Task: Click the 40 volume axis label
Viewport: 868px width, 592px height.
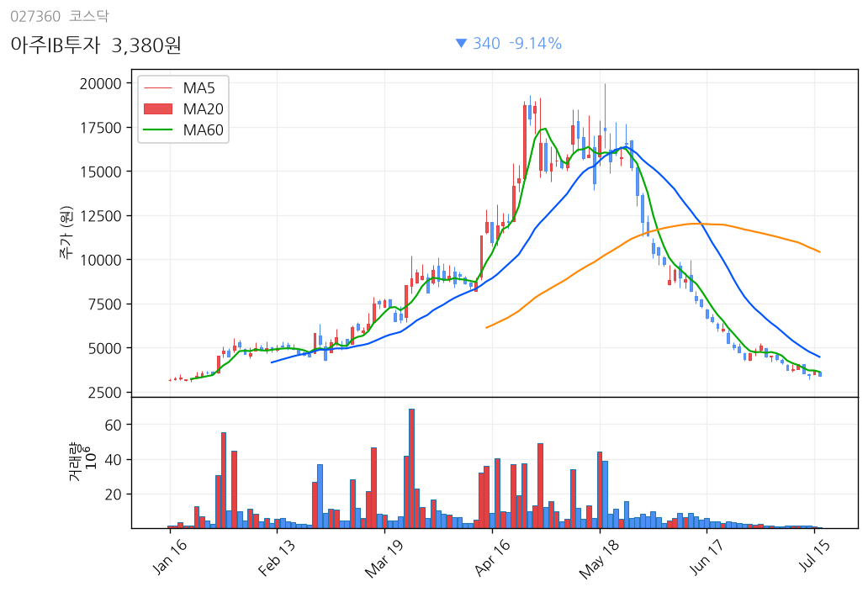Action: click(113, 460)
